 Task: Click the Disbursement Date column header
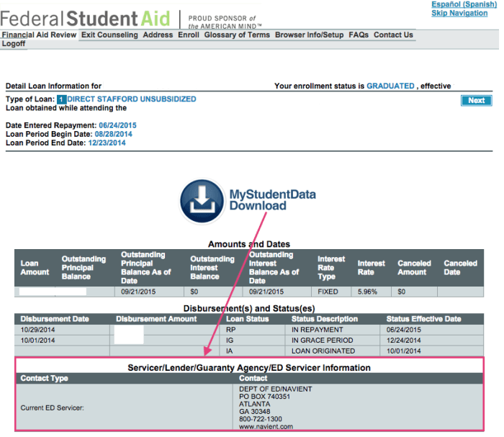click(55, 319)
